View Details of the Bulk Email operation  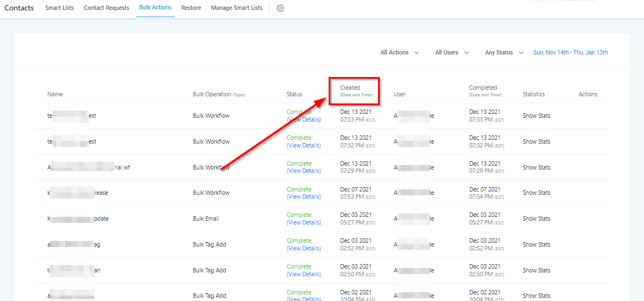[x=304, y=222]
